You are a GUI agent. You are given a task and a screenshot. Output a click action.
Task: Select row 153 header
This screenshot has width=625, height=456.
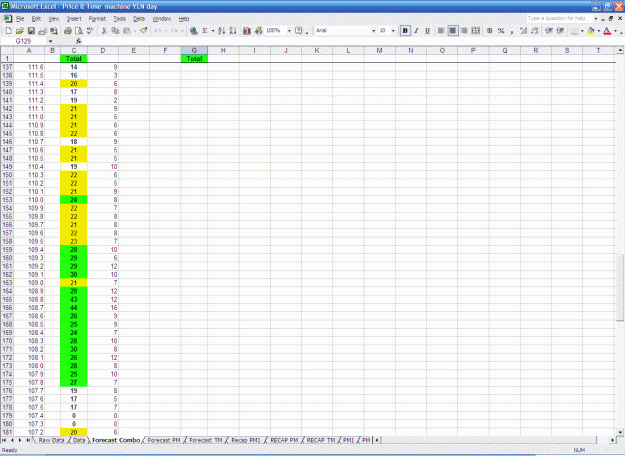point(7,200)
